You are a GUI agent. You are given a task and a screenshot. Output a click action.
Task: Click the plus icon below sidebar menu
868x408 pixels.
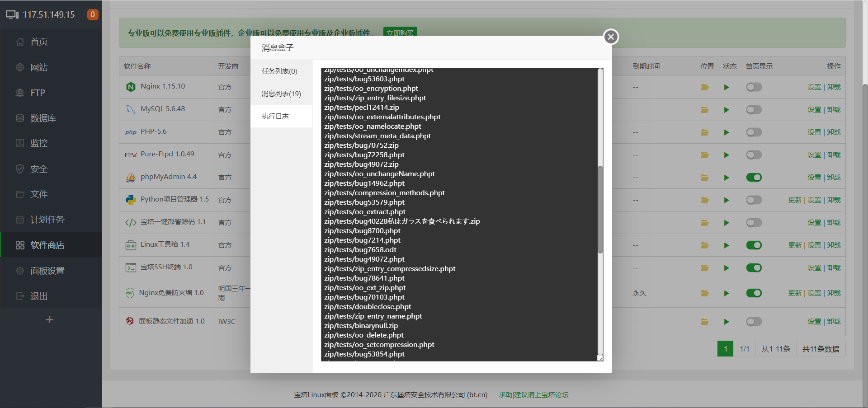click(50, 320)
